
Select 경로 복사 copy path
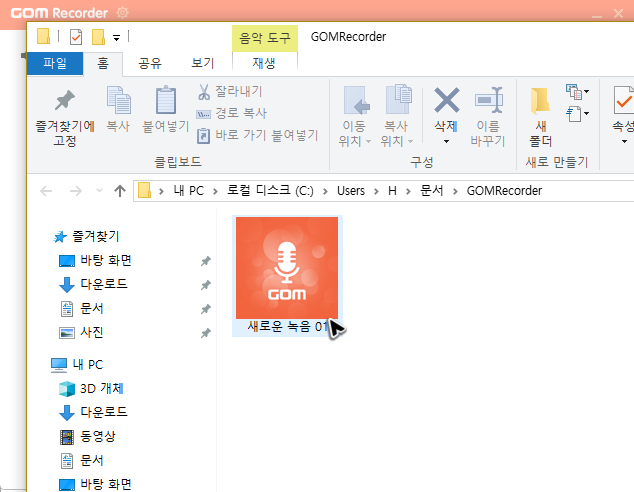pyautogui.click(x=231, y=113)
